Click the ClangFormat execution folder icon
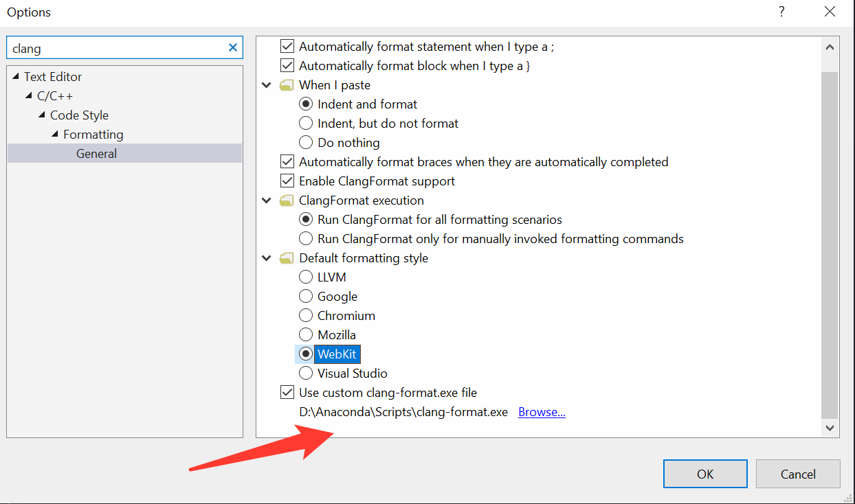The width and height of the screenshot is (855, 504). click(286, 201)
